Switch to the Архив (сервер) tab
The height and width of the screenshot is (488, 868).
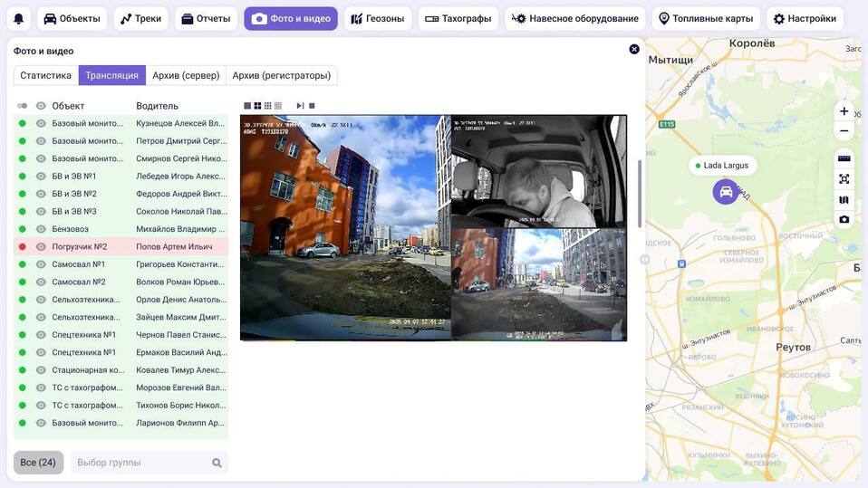pos(186,75)
